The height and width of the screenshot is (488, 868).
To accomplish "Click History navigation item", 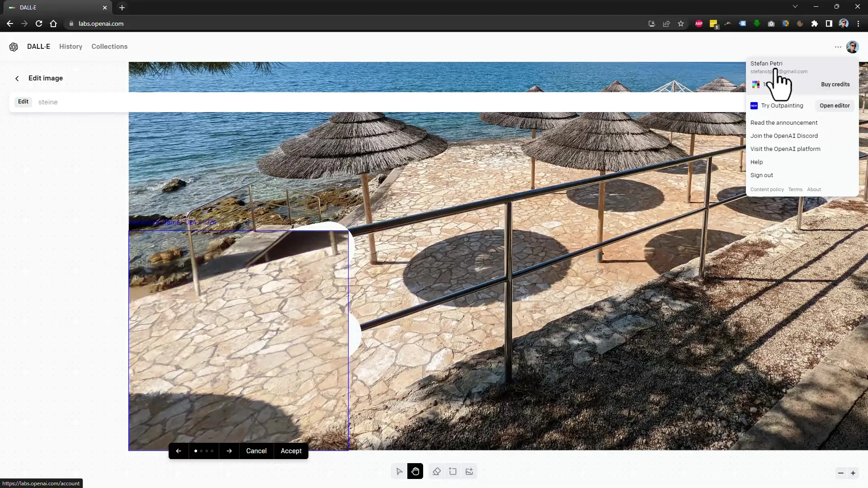I will tap(71, 47).
